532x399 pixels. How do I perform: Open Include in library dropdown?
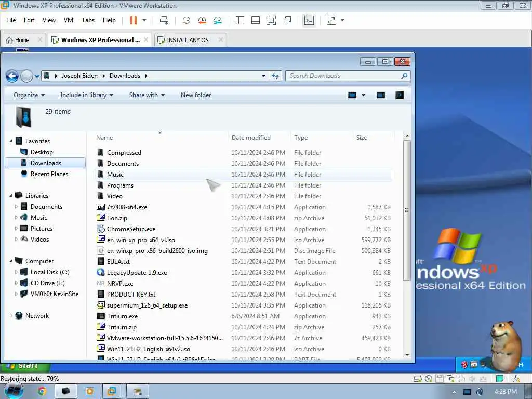pyautogui.click(x=87, y=95)
